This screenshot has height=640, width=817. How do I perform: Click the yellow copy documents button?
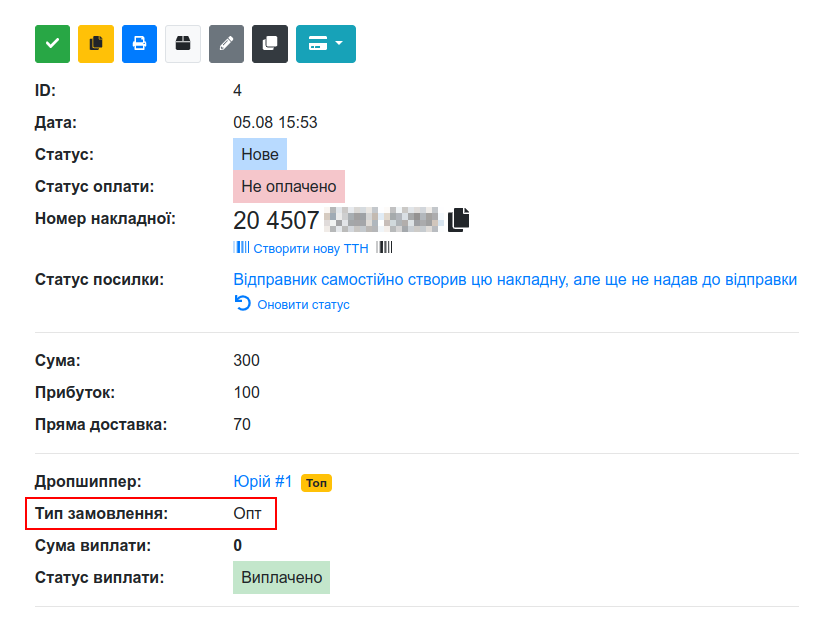point(96,44)
